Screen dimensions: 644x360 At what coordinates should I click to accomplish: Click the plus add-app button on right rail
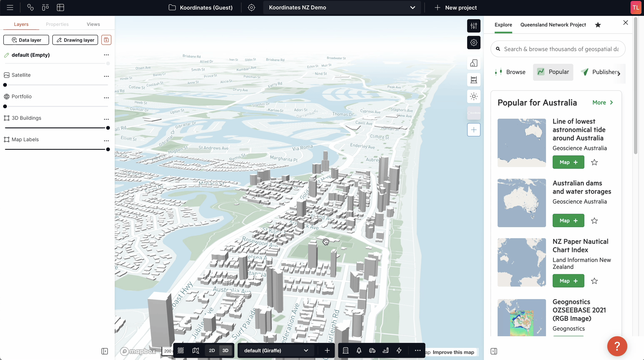474,130
